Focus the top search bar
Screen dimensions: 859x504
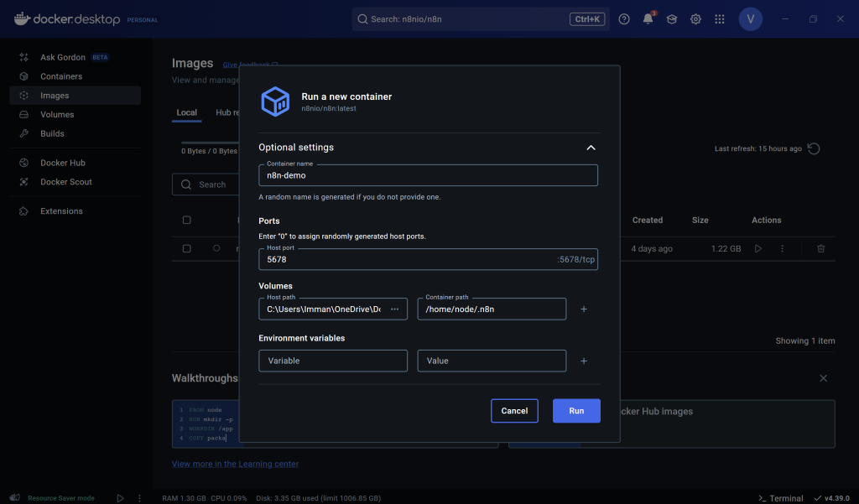coord(481,19)
